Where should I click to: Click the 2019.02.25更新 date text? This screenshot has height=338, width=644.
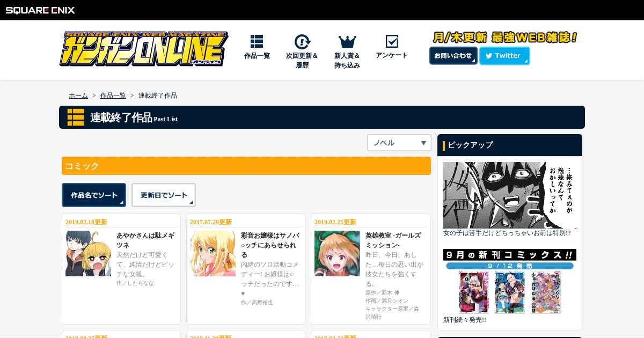point(335,222)
